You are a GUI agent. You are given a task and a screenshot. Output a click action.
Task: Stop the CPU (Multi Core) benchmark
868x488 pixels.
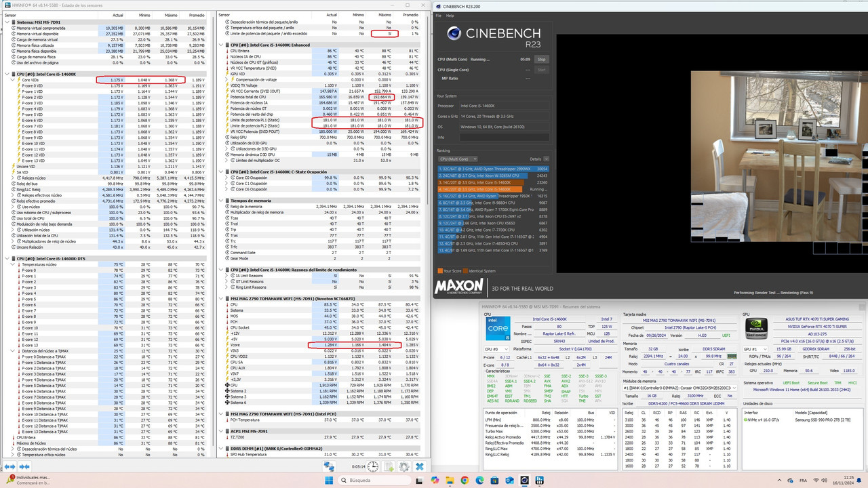tap(541, 60)
